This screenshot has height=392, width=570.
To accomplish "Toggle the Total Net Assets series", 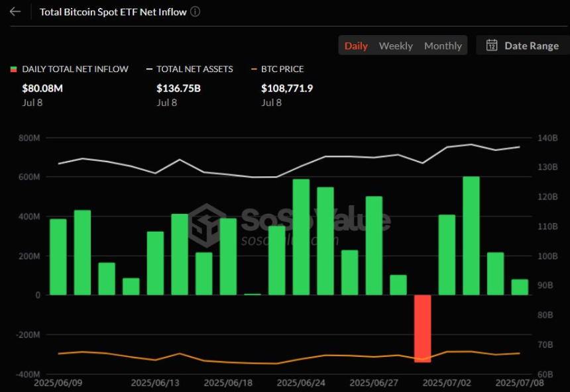I will [x=194, y=70].
